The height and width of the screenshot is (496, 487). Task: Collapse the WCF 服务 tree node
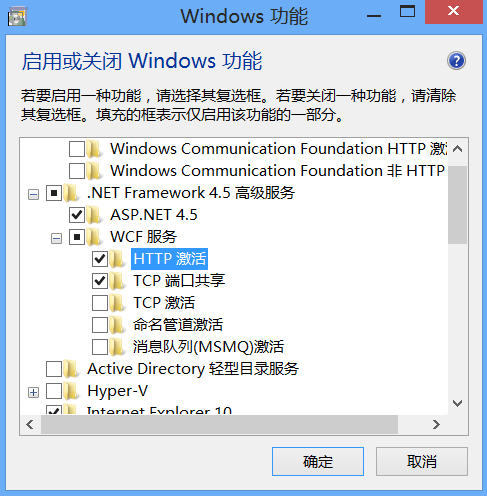pyautogui.click(x=56, y=238)
